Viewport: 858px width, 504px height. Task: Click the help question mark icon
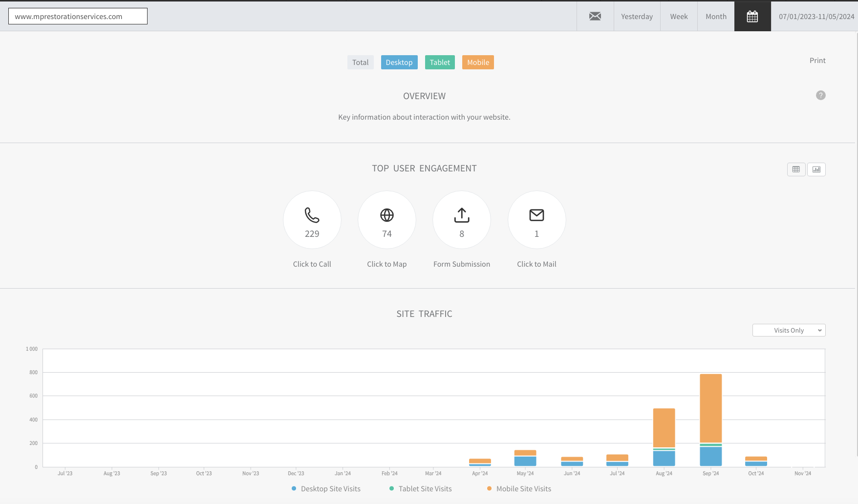coord(821,95)
